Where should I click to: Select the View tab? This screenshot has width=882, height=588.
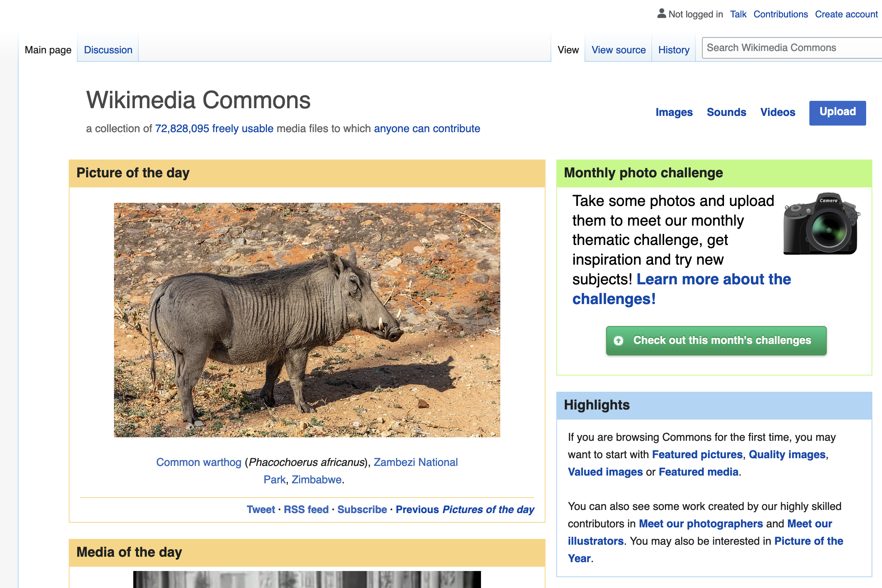[568, 50]
